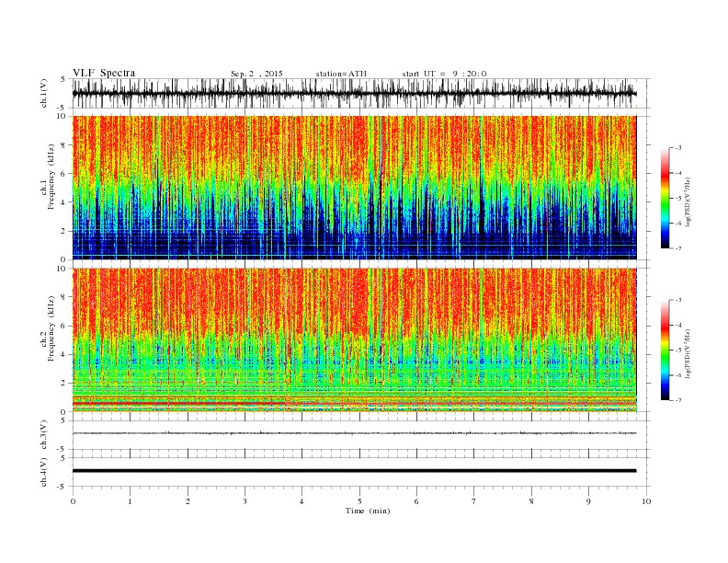Click the thick ch.4 waveform trace
728x563 pixels.
[355, 471]
